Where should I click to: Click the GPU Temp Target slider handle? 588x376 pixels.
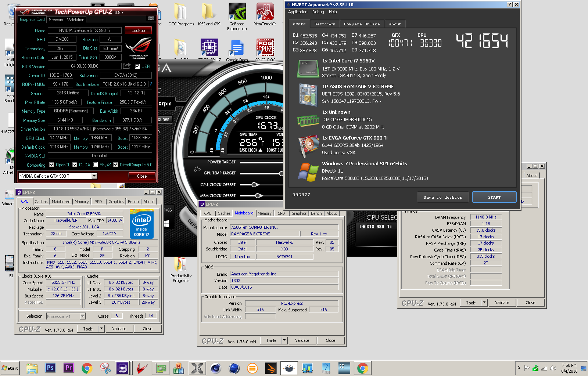(x=282, y=173)
